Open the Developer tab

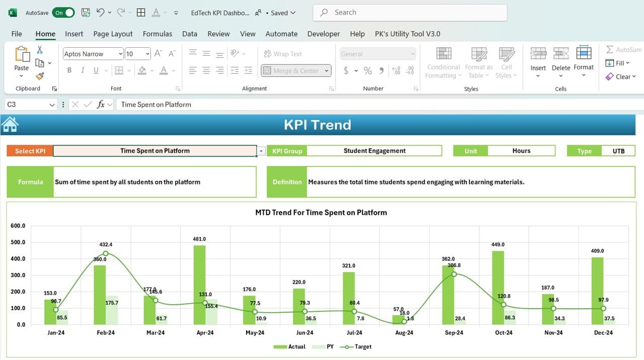coord(324,34)
